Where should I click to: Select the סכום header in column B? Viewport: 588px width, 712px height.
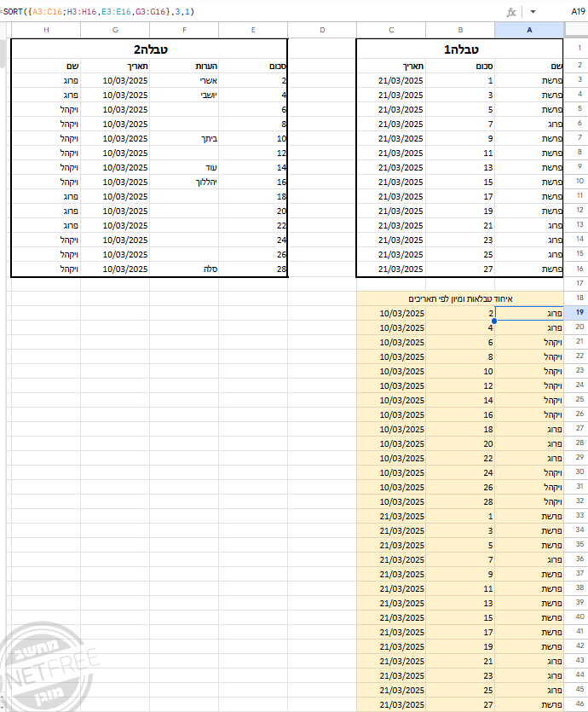460,67
